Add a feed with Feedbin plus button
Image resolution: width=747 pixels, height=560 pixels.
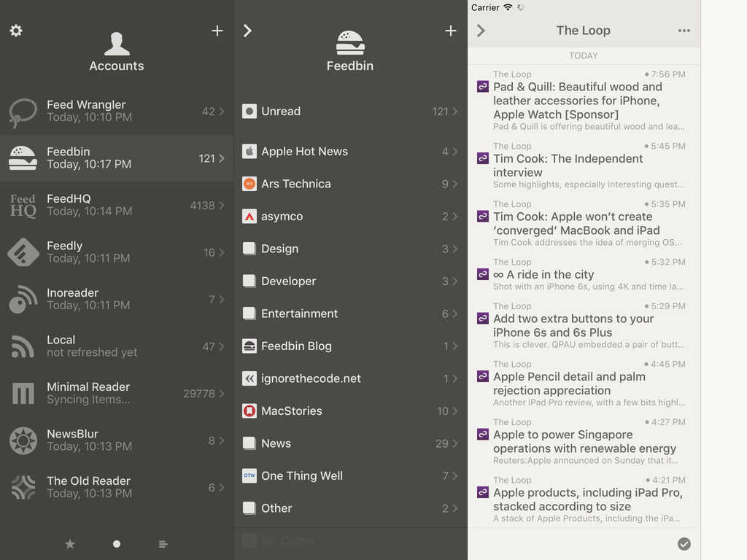(451, 31)
